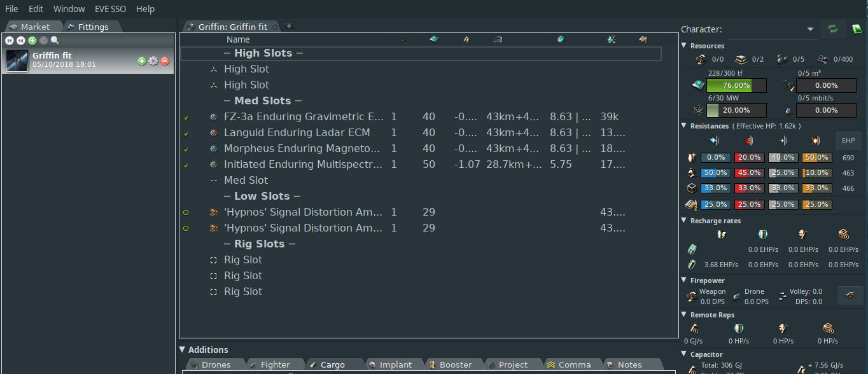Select the empty Med Slot row

pos(421,180)
